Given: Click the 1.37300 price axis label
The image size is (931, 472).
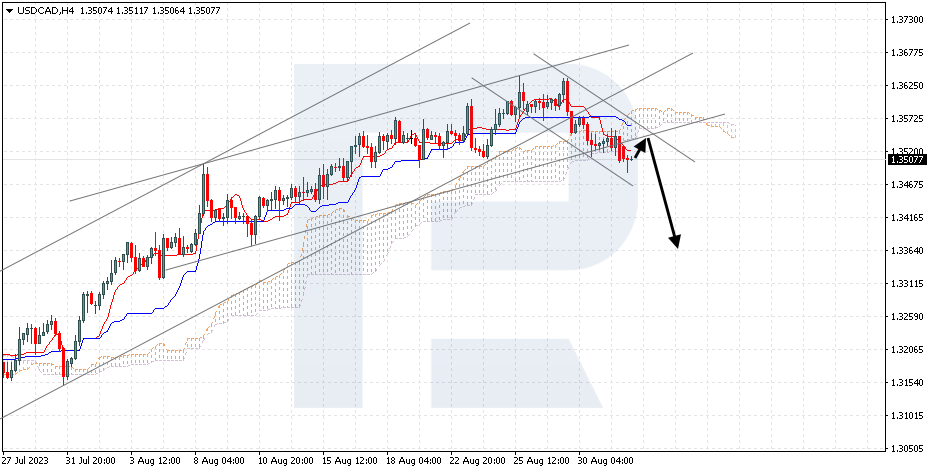Looking at the screenshot, I should (906, 20).
